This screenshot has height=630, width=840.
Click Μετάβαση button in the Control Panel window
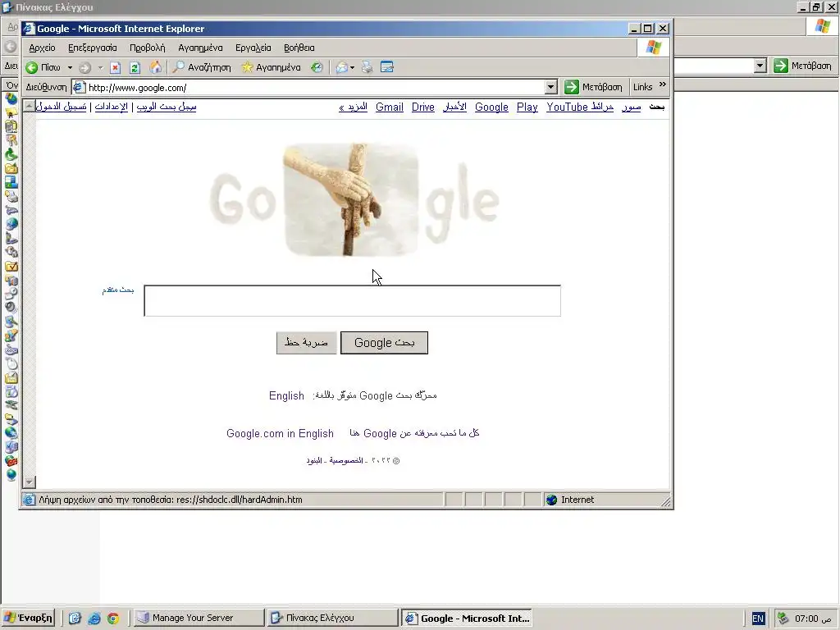coord(802,66)
